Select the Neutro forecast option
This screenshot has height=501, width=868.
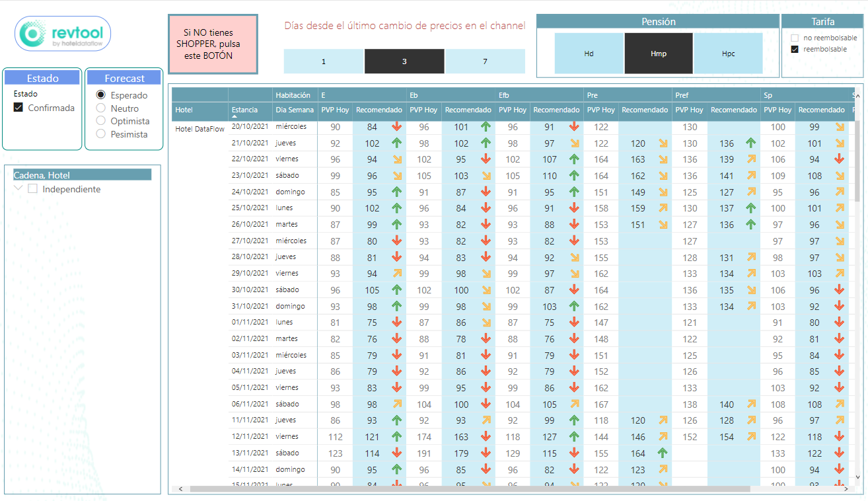[100, 108]
